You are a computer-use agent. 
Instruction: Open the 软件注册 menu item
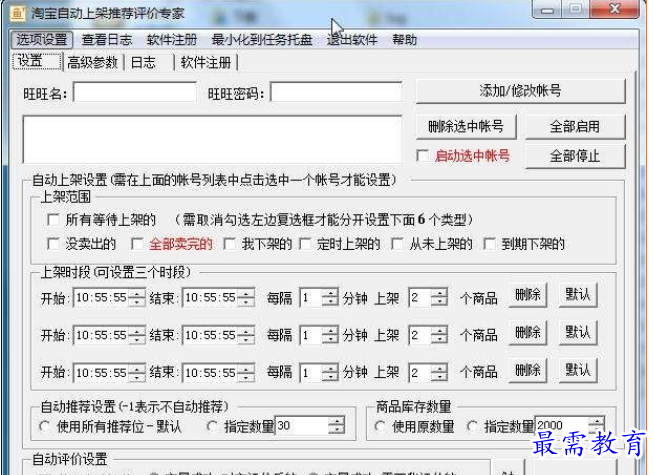point(172,40)
